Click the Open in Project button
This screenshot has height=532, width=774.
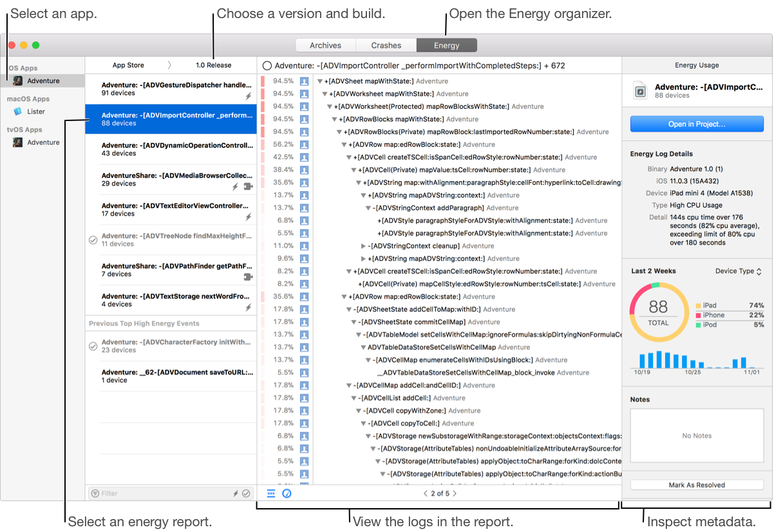click(696, 124)
